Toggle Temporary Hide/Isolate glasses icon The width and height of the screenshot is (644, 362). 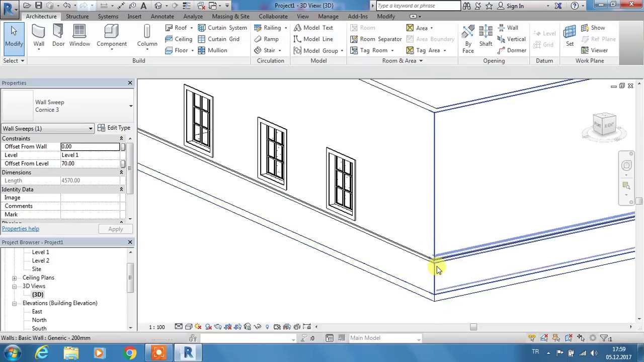257,327
